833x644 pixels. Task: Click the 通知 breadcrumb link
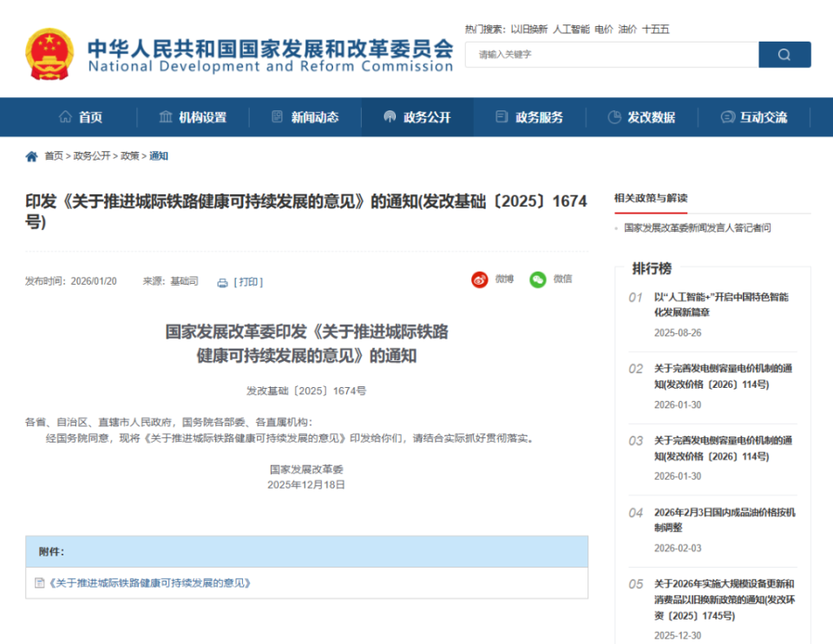click(x=160, y=156)
